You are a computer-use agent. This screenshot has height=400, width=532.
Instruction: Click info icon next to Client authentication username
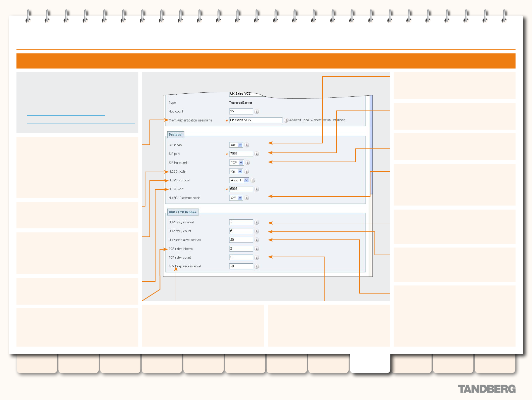click(286, 120)
